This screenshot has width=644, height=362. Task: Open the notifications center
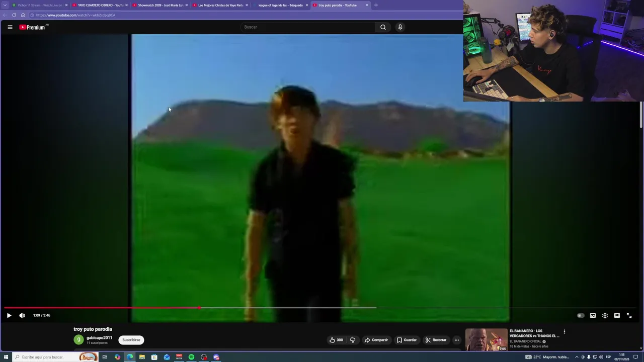point(635,357)
